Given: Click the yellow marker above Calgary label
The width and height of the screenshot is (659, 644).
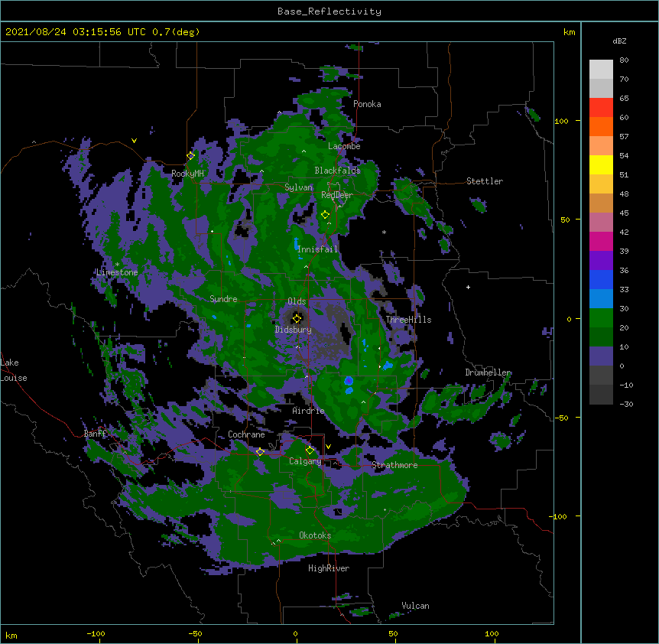Looking at the screenshot, I should click(310, 450).
